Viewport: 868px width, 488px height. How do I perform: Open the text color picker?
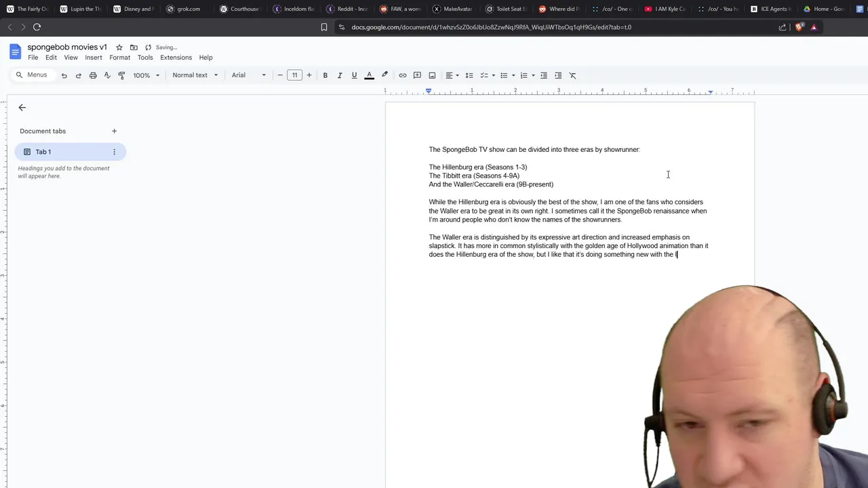[369, 75]
